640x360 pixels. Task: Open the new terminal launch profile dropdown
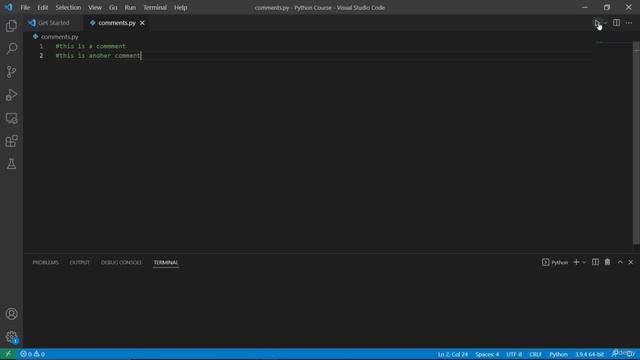coord(584,262)
